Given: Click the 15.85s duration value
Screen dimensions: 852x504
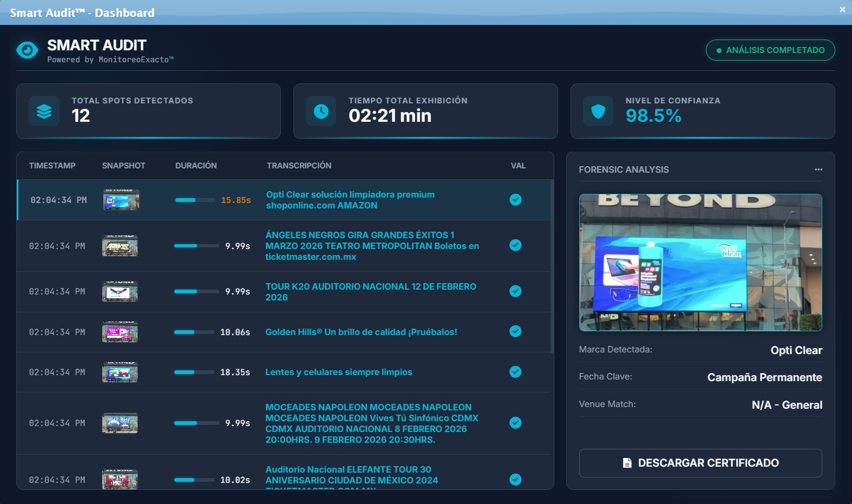Looking at the screenshot, I should (236, 200).
